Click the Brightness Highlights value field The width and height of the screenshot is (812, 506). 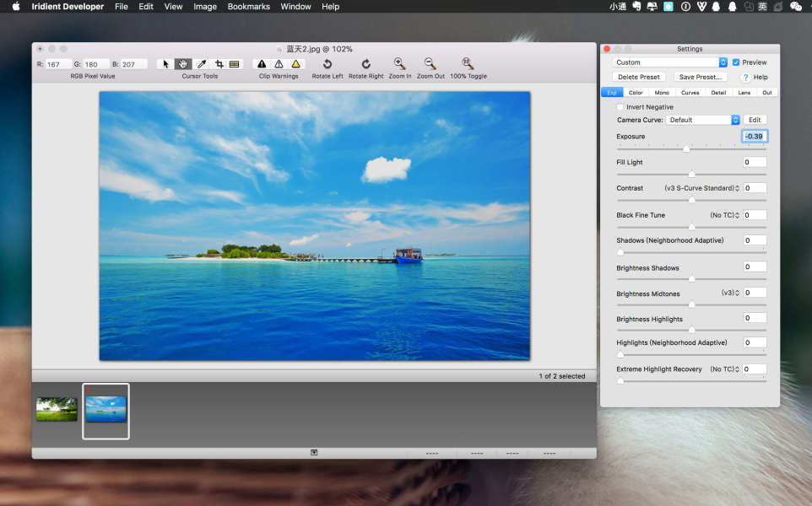[755, 318]
